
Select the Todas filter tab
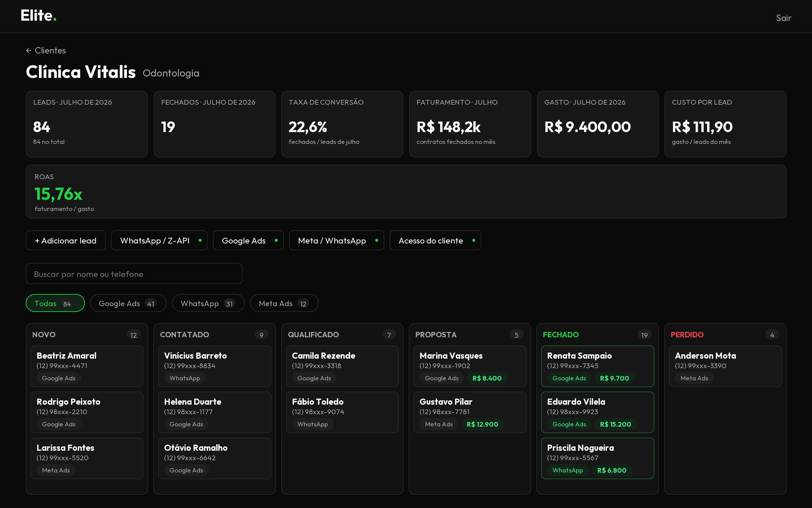55,303
